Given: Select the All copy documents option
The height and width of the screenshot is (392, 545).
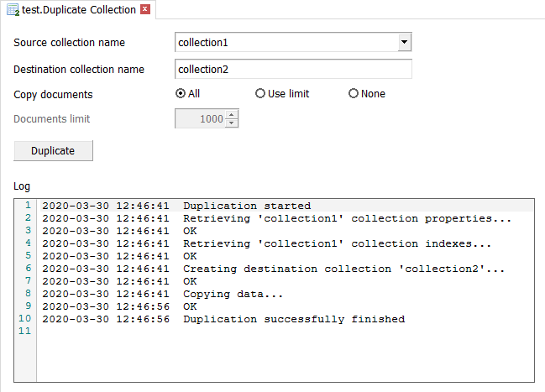Looking at the screenshot, I should pyautogui.click(x=181, y=94).
